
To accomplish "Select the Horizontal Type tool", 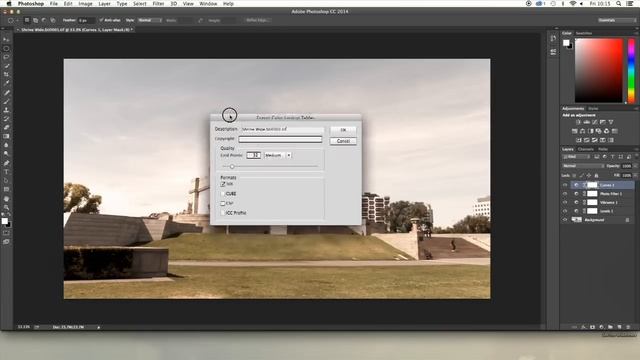I will (6, 172).
